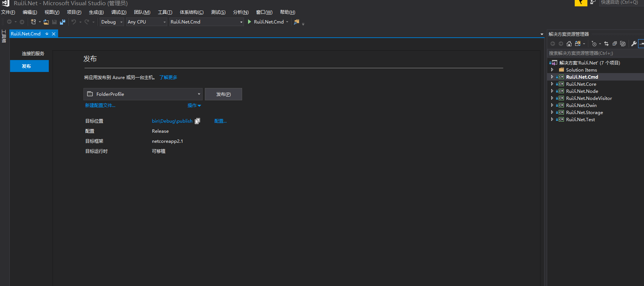Open Properties wrench icon in Solution Explorer
The image size is (644, 286).
(x=634, y=44)
